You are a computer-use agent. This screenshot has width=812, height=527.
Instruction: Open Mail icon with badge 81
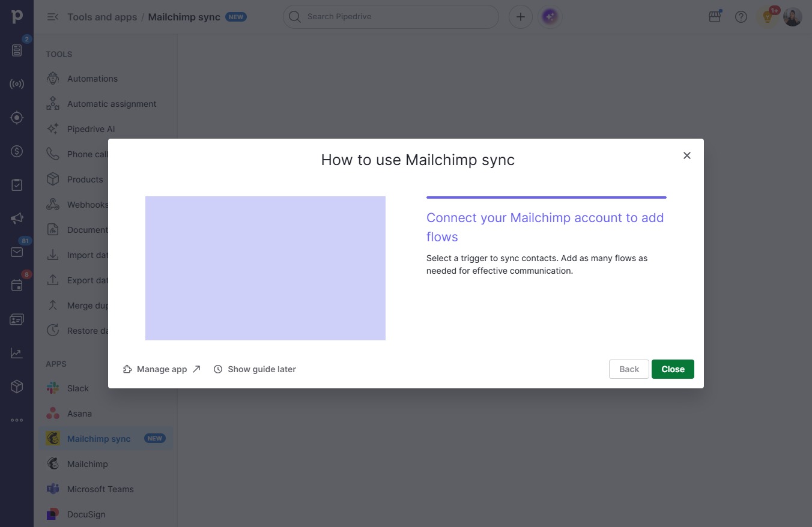[17, 252]
